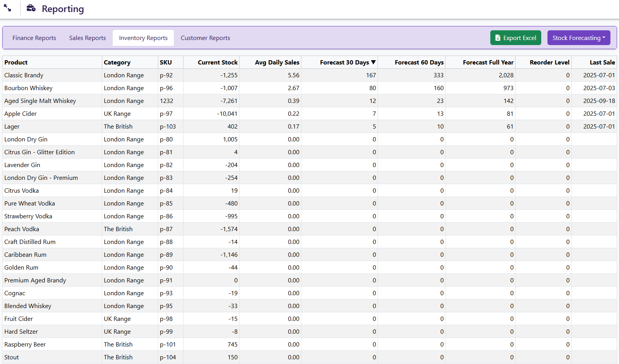Sort table by Current Stock header

pos(217,63)
